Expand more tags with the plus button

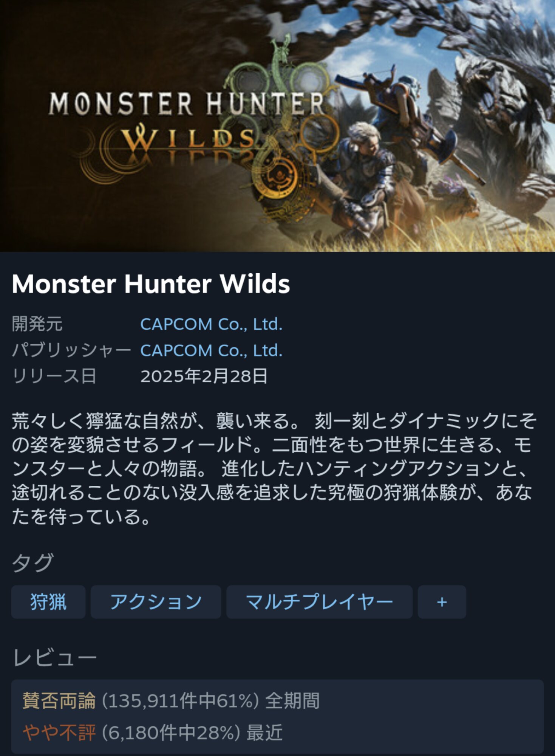(x=442, y=602)
